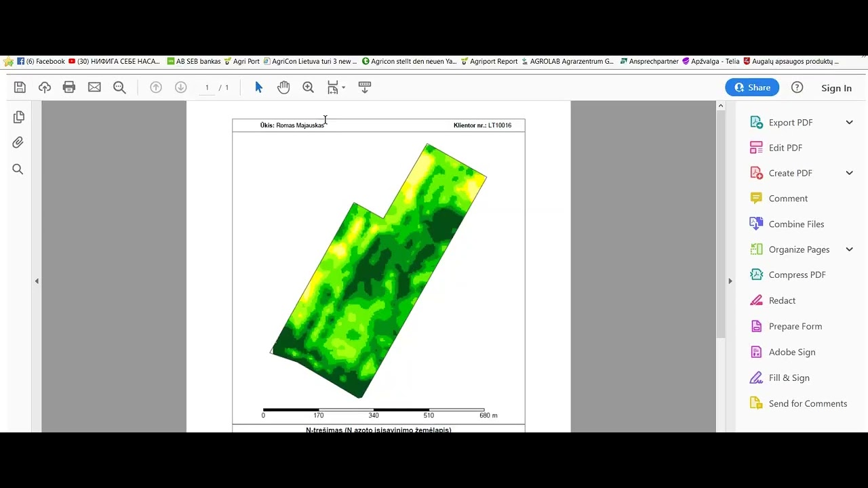Image resolution: width=868 pixels, height=488 pixels.
Task: Click the field map image
Action: (x=378, y=271)
